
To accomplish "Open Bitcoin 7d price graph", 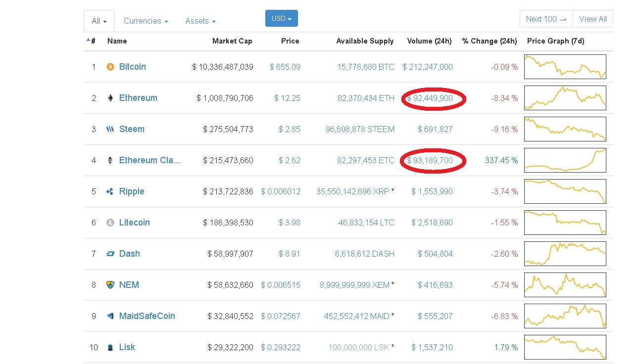I will coord(565,67).
